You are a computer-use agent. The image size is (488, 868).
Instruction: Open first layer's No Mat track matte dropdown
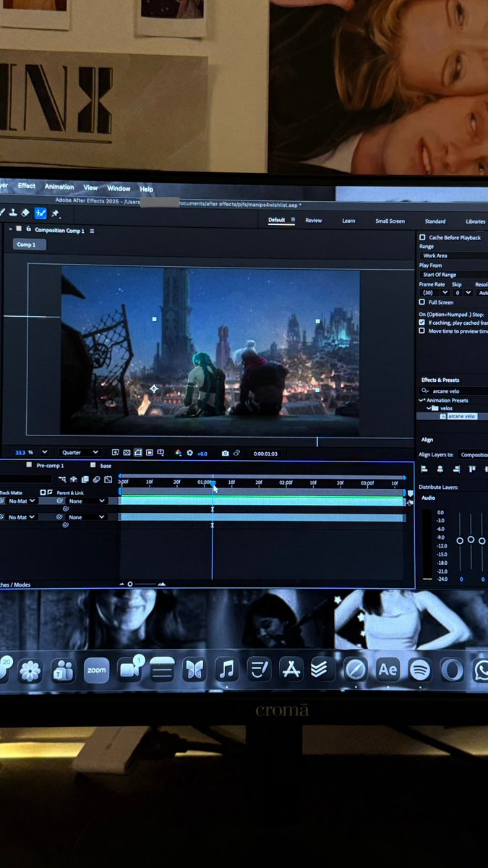tap(22, 501)
